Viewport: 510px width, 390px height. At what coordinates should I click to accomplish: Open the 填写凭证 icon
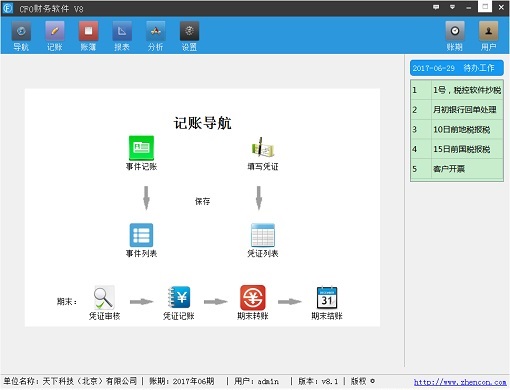(x=263, y=148)
